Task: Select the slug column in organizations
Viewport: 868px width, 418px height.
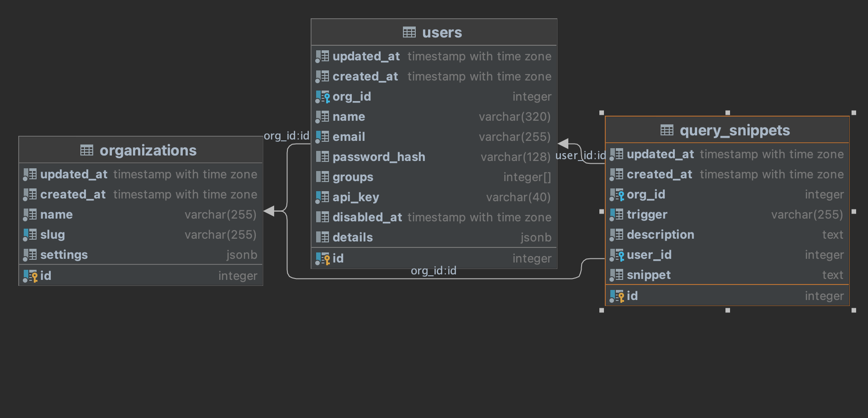Action: [52, 235]
